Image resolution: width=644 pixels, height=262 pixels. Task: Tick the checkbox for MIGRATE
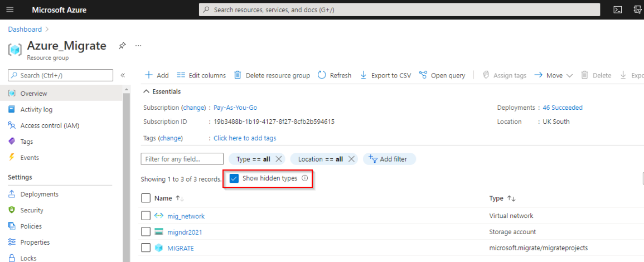[x=146, y=248]
